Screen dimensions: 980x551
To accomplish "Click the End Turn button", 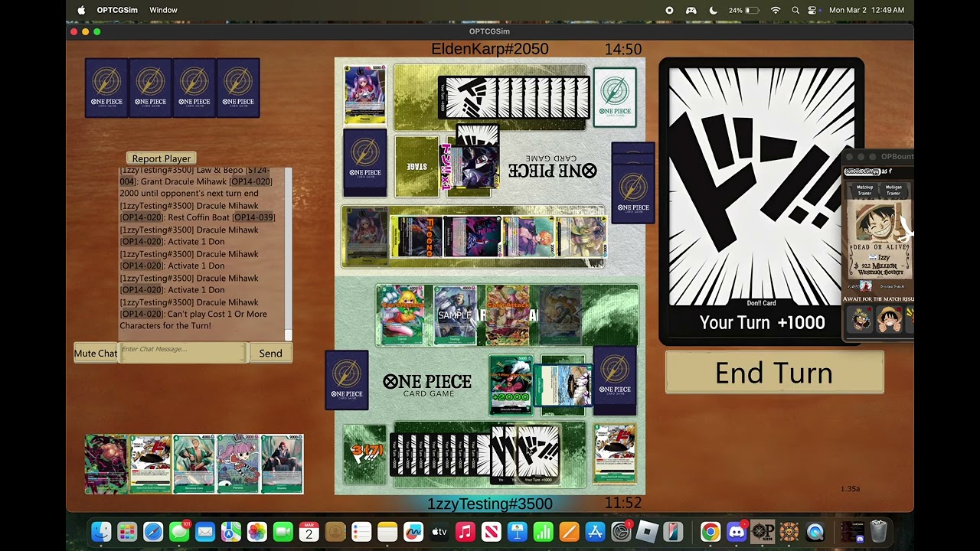I will (774, 373).
